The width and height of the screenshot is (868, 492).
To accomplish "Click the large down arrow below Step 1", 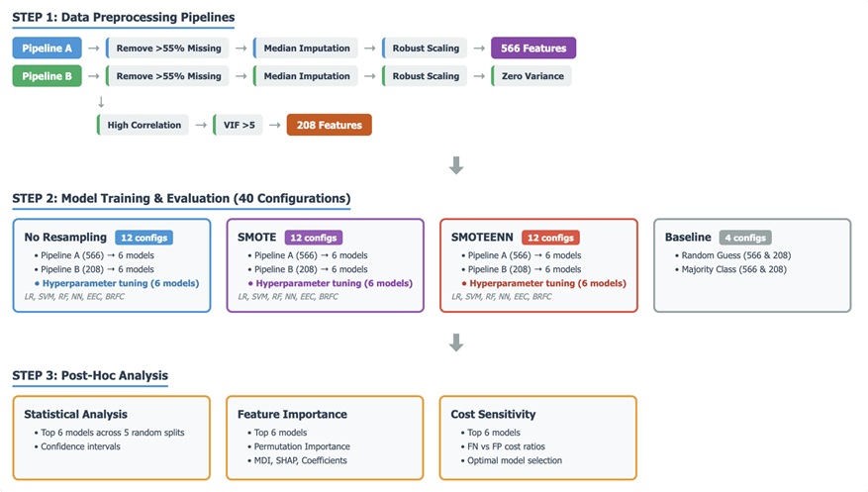I will click(x=456, y=165).
